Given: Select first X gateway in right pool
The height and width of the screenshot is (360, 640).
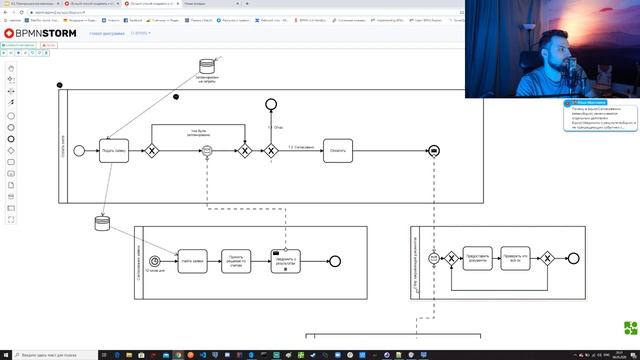Looking at the screenshot, I should 451,258.
